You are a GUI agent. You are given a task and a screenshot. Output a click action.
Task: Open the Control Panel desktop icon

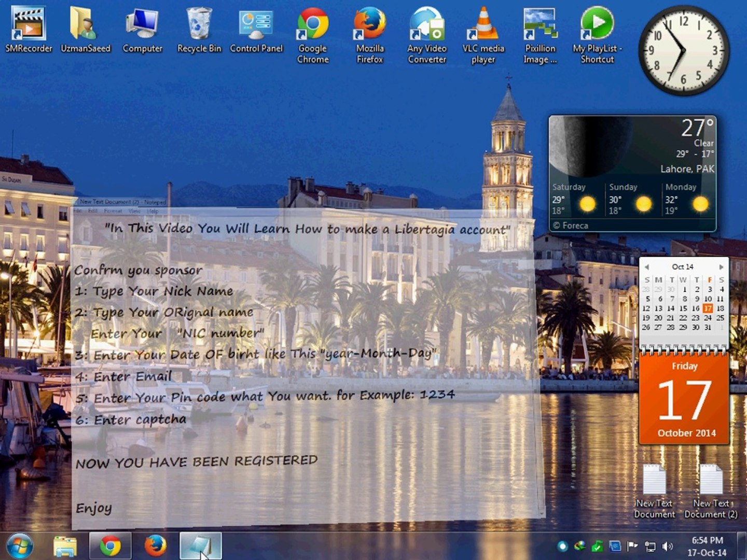pyautogui.click(x=256, y=30)
